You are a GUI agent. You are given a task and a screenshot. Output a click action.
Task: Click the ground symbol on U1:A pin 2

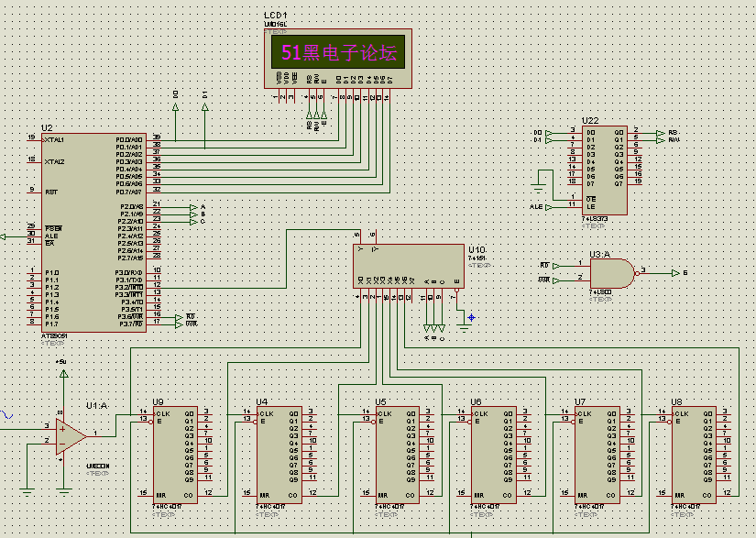point(27,493)
